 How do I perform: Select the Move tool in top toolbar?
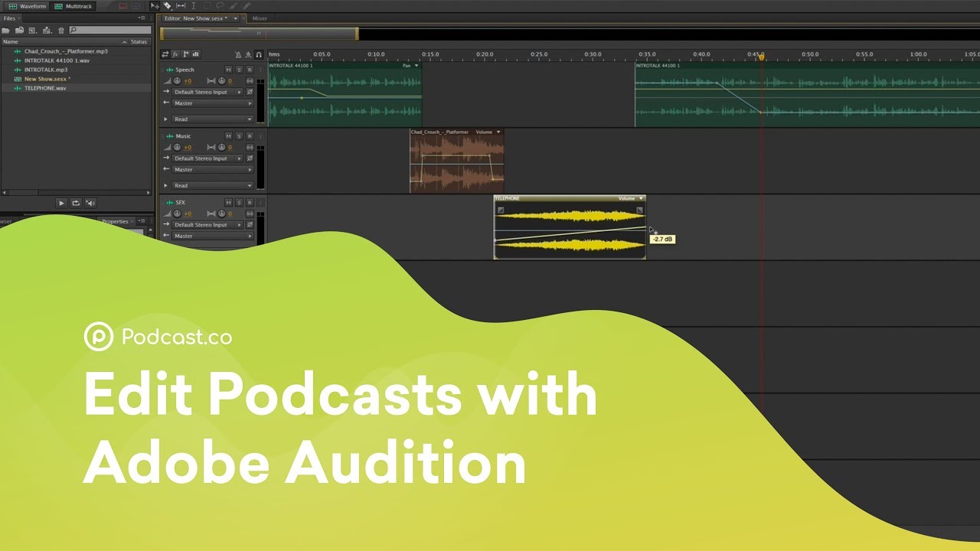coord(155,6)
